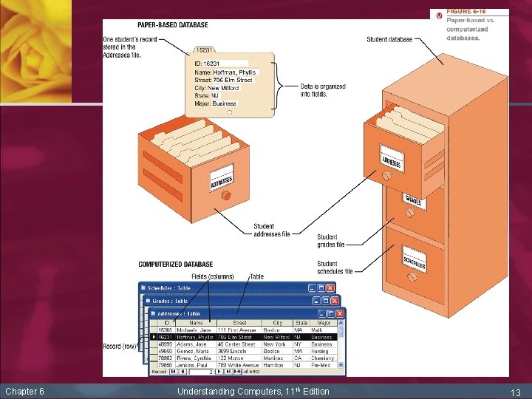Click the cell 'Math'
Image resolution: width=532 pixels, height=399 pixels.
click(x=324, y=330)
